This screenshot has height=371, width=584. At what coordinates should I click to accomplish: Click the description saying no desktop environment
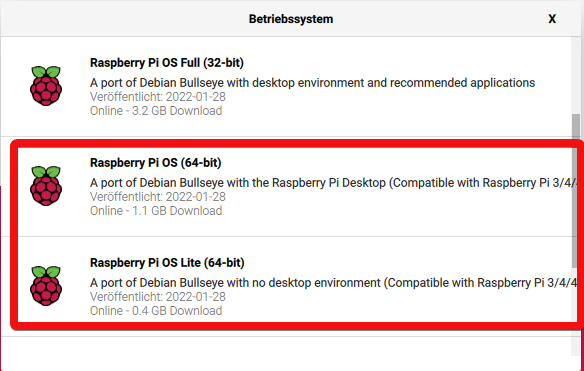pos(333,283)
